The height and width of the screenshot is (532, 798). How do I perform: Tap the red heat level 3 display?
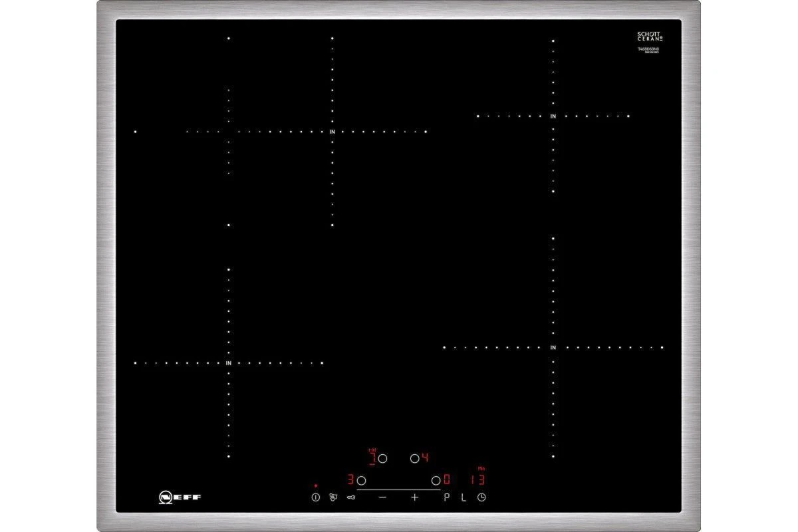point(350,479)
